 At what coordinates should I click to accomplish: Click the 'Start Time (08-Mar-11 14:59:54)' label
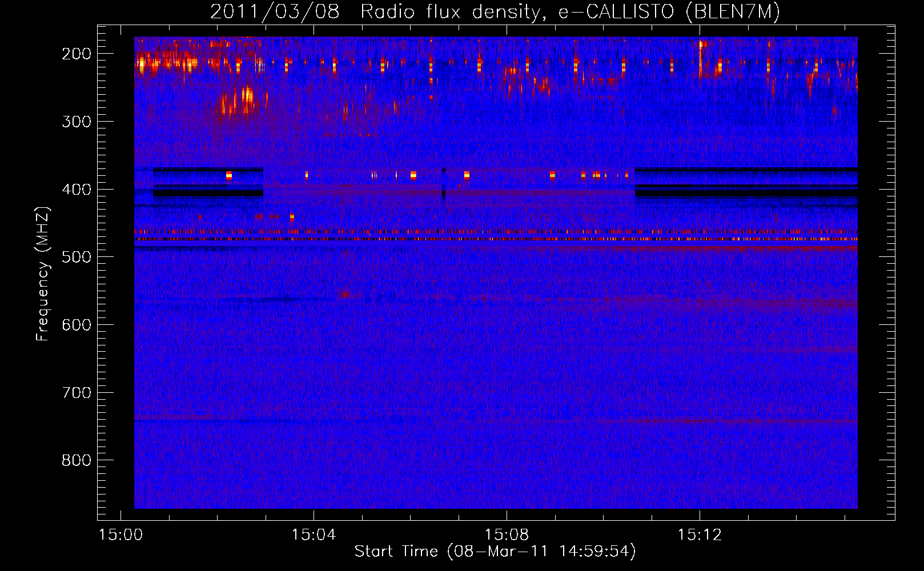[x=495, y=552]
